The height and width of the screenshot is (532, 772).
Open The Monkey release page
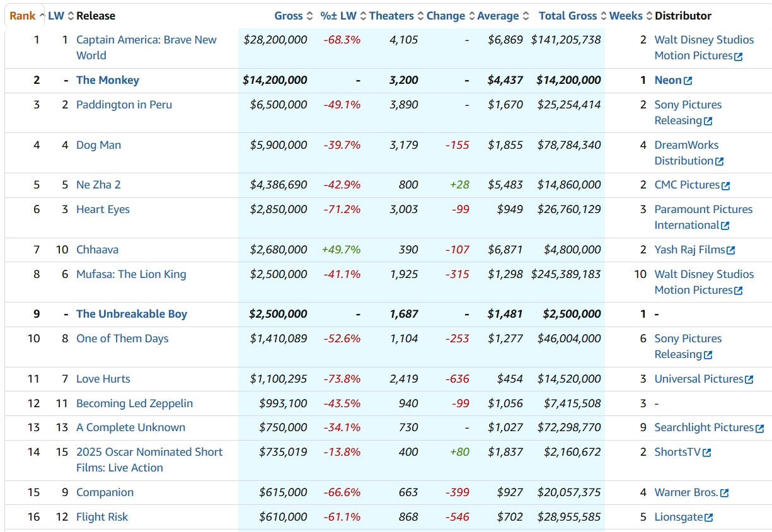(x=108, y=80)
